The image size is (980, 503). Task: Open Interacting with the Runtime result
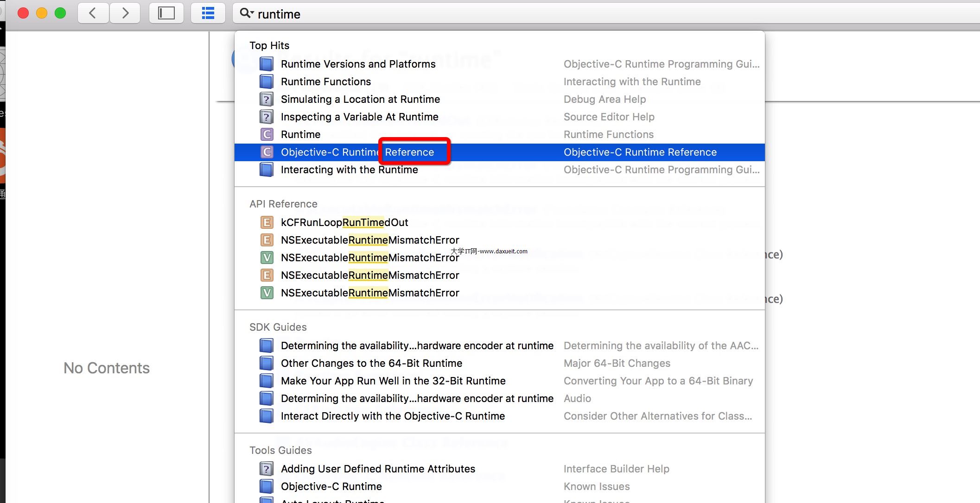[349, 170]
